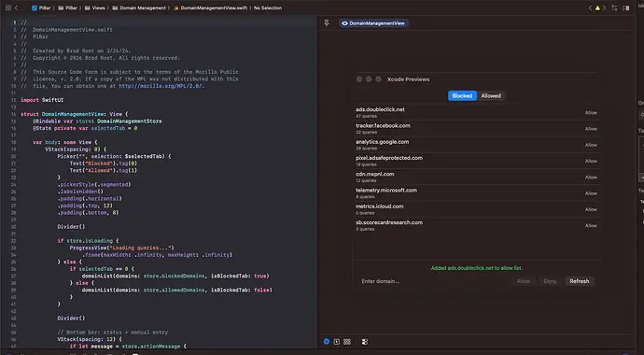
Task: Click '// Bottom bar: status + manual entry' comment
Action: [x=113, y=332]
